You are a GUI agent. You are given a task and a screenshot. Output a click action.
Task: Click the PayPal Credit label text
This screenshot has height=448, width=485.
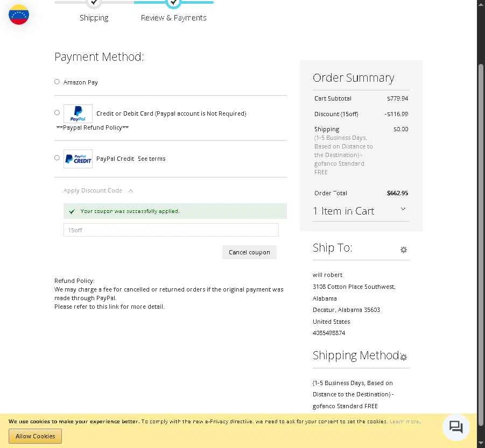pos(115,159)
